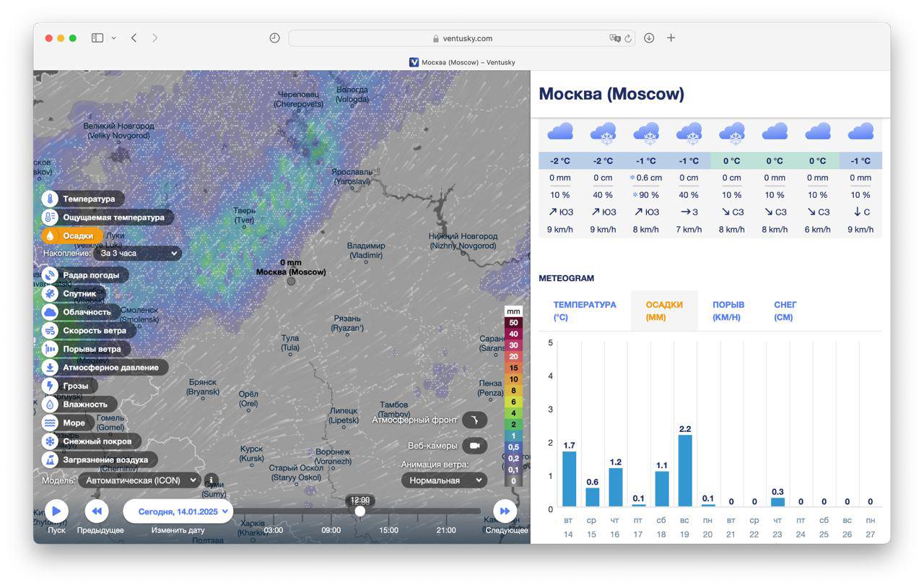Screen dimensions: 924x588
Task: Switch to ПОРЫВ (КМ/Ч) meteogram tab
Action: tap(728, 311)
